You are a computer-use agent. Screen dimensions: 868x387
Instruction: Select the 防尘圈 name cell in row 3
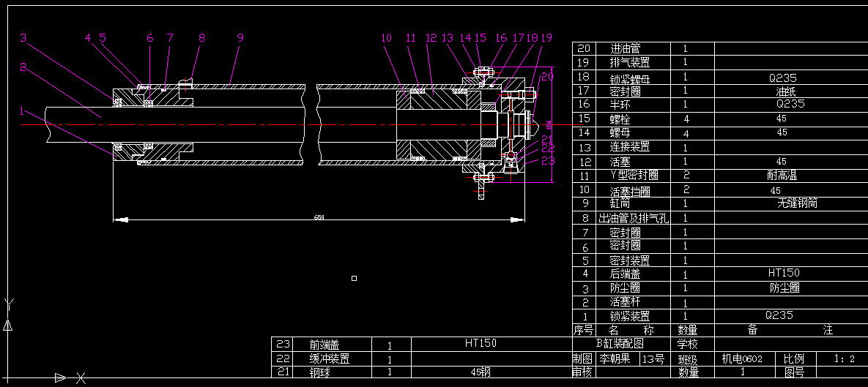pyautogui.click(x=626, y=288)
